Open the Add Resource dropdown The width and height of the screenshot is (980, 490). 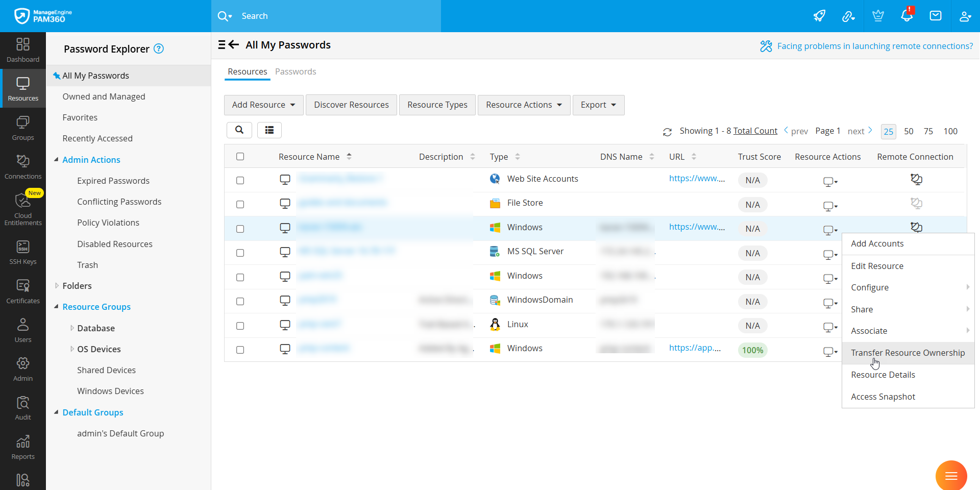[x=263, y=105]
